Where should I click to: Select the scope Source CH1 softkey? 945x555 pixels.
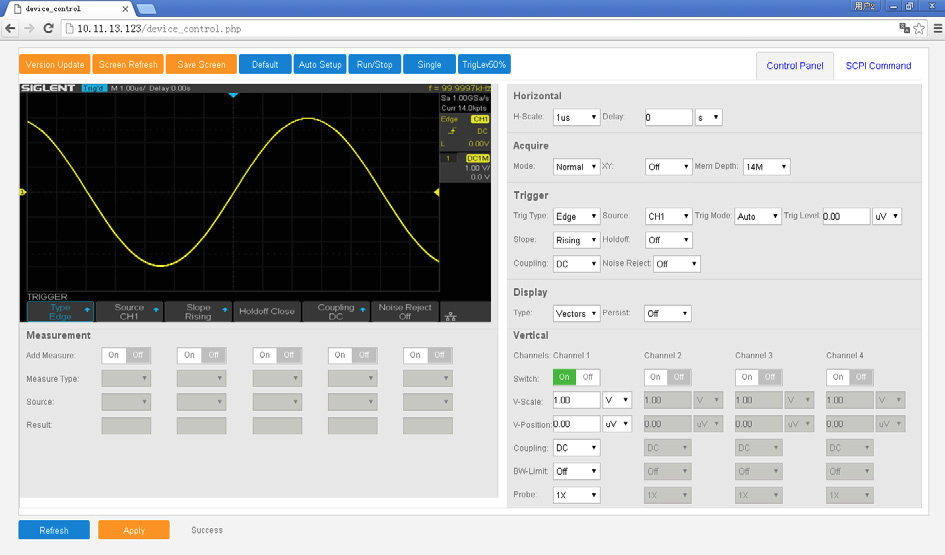click(130, 312)
